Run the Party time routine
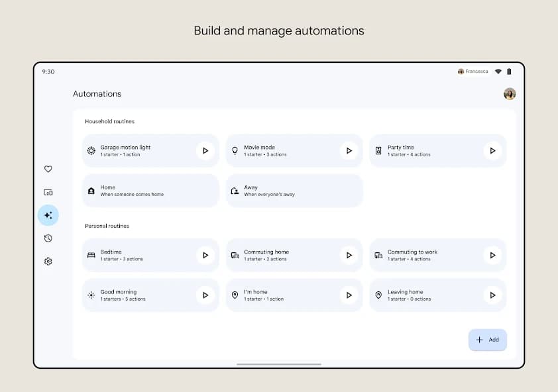 (x=492, y=150)
